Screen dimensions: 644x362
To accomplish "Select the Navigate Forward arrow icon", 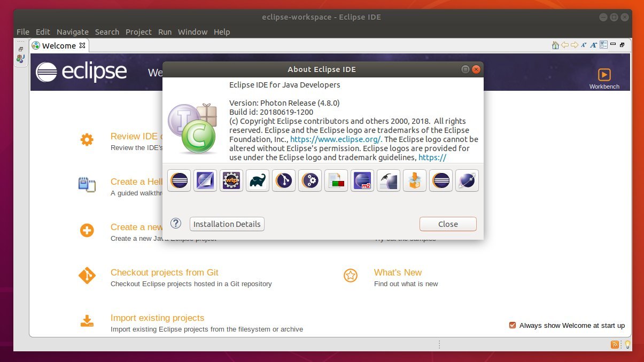I will pos(575,45).
